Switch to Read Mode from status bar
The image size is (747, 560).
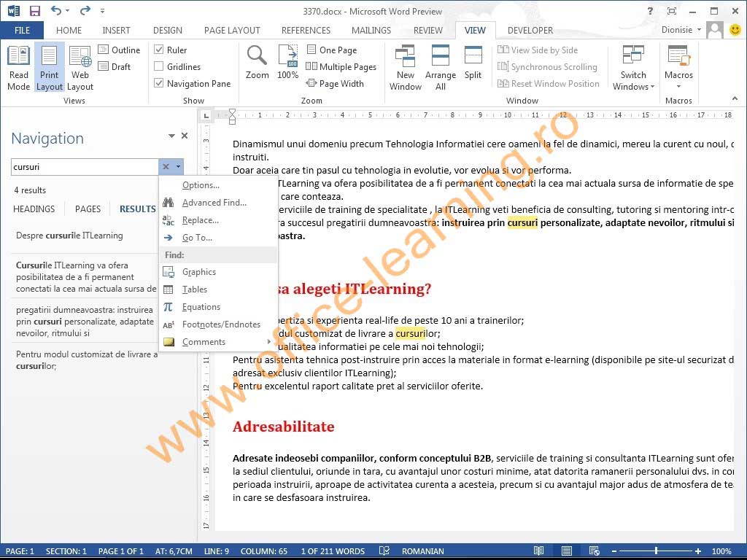coord(538,551)
